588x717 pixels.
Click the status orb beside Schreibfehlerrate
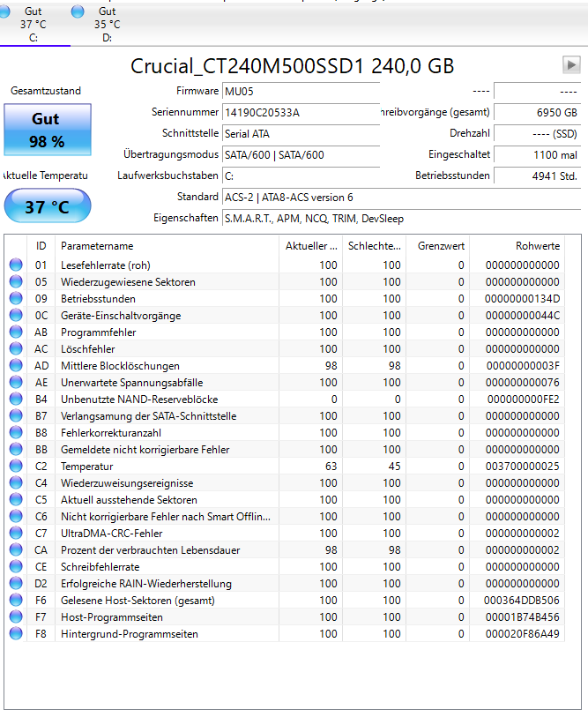pyautogui.click(x=16, y=566)
